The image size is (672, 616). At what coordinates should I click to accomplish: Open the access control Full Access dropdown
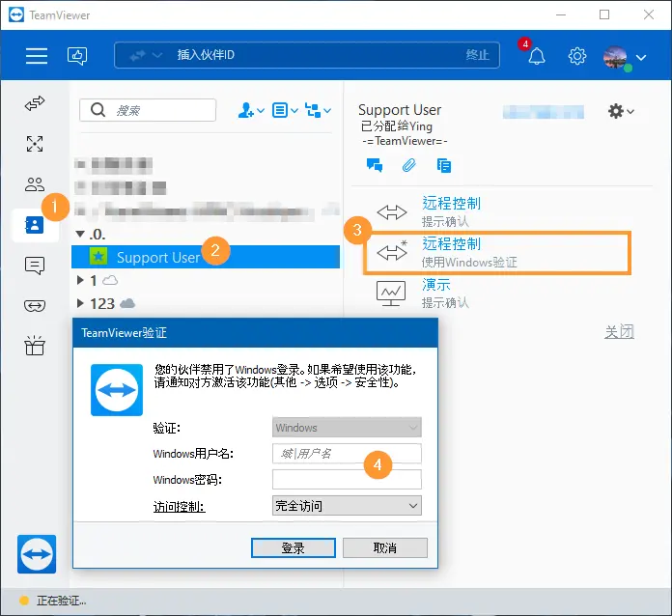tap(347, 506)
